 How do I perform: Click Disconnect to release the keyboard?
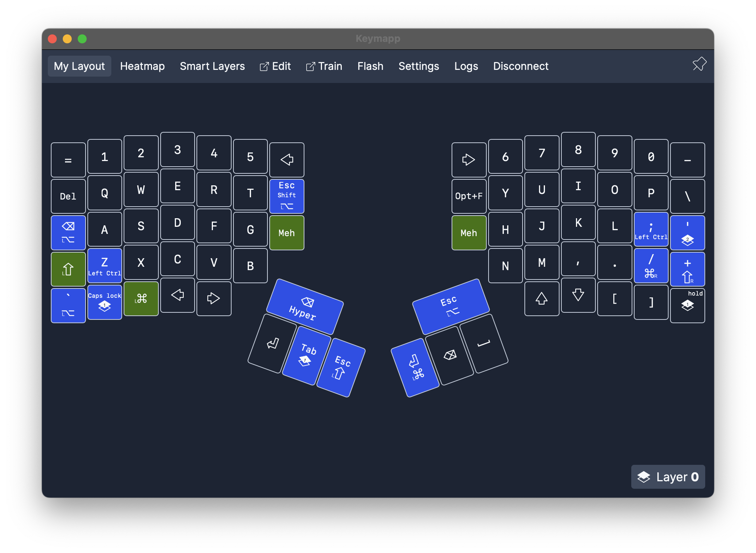click(520, 66)
